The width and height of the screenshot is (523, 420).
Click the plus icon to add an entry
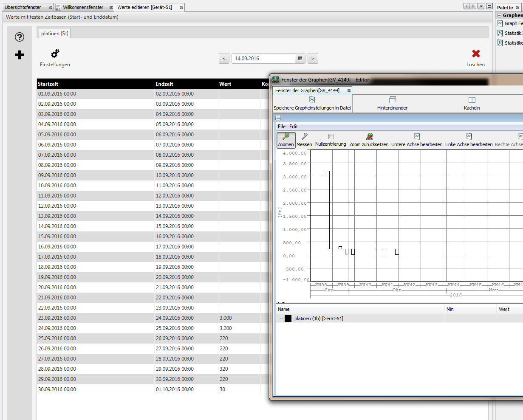pos(20,55)
